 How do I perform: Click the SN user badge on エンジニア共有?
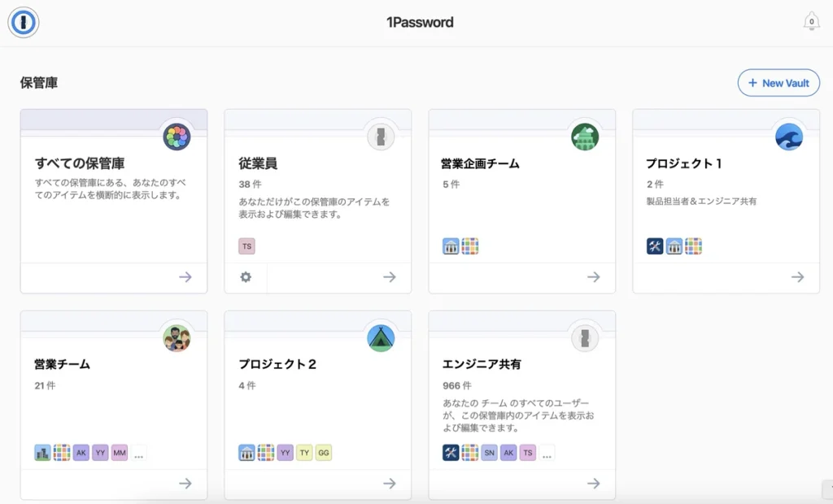point(489,453)
